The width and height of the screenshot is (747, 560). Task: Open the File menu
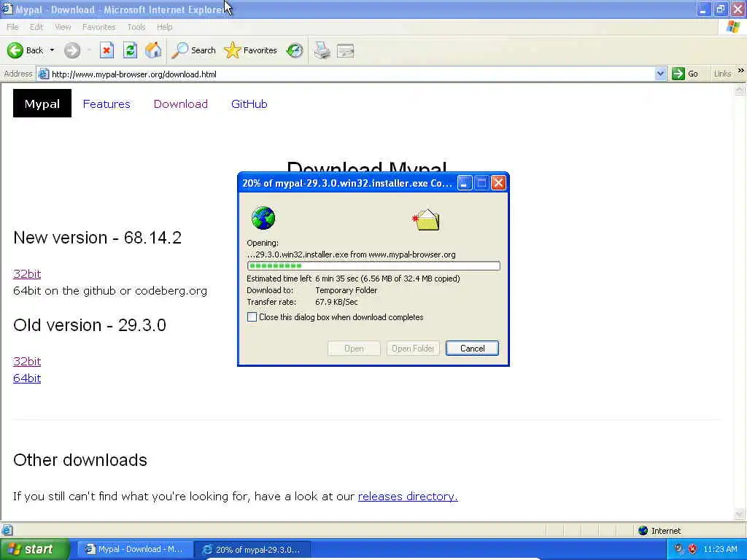(x=12, y=27)
